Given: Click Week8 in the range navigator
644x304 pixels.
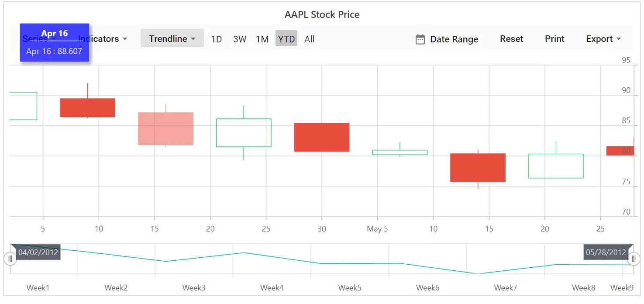Looking at the screenshot, I should point(584,288).
